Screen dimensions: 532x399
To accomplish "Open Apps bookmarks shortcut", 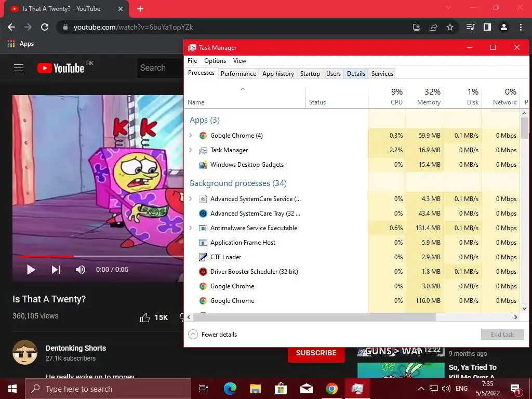I will tap(21, 44).
